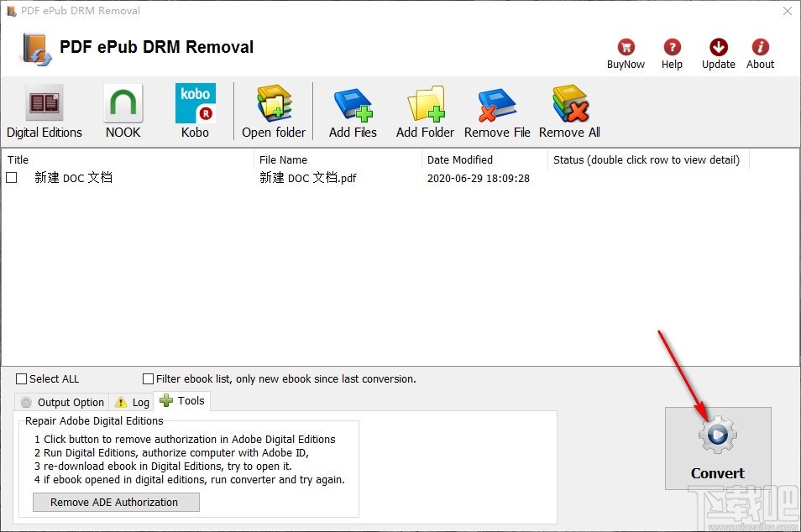Enable the Select ALL checkbox
This screenshot has width=801, height=532.
pyautogui.click(x=22, y=378)
